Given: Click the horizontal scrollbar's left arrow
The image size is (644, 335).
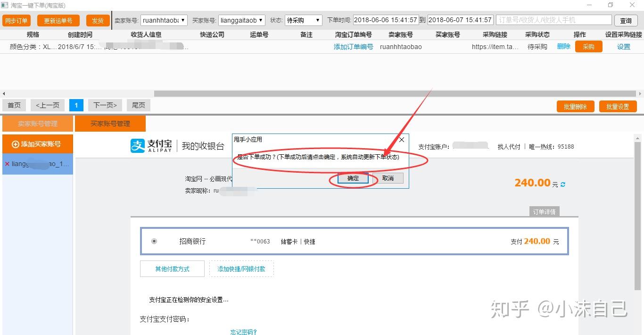Looking at the screenshot, I should 4,93.
